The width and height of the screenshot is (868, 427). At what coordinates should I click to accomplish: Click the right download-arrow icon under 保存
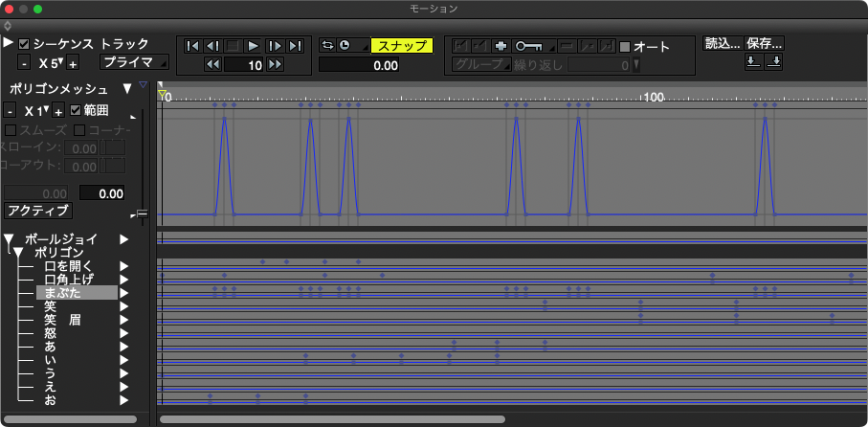pyautogui.click(x=773, y=61)
